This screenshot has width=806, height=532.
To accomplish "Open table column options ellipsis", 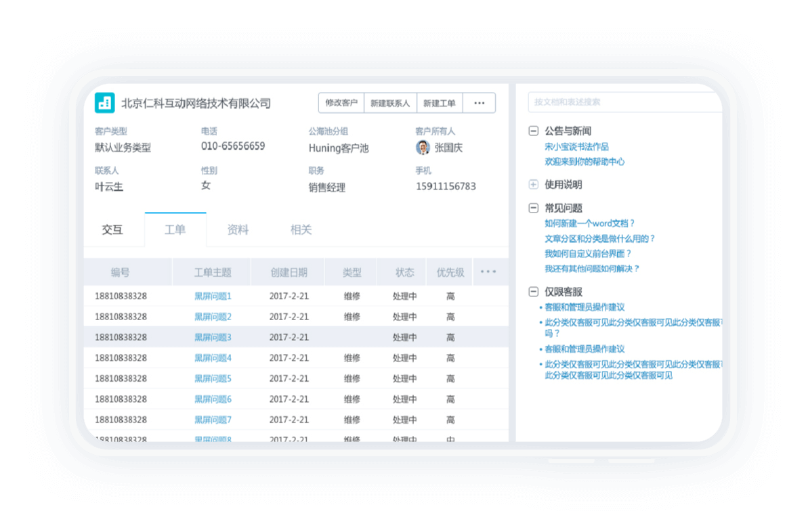I will coord(488,272).
